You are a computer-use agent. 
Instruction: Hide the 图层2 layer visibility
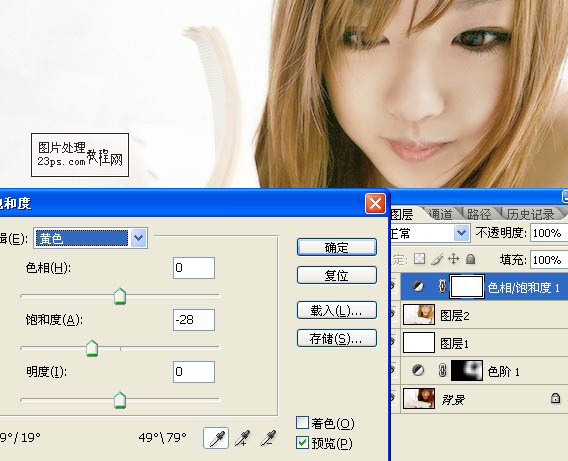coord(393,314)
